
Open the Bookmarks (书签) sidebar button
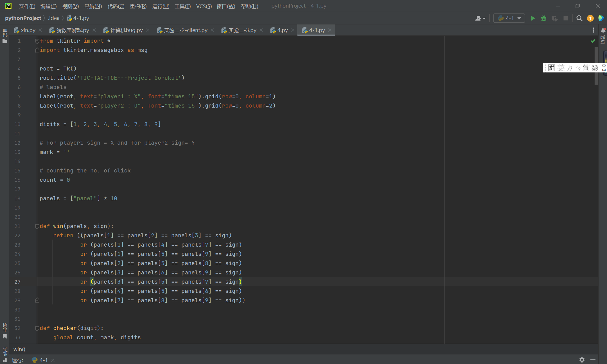5,331
